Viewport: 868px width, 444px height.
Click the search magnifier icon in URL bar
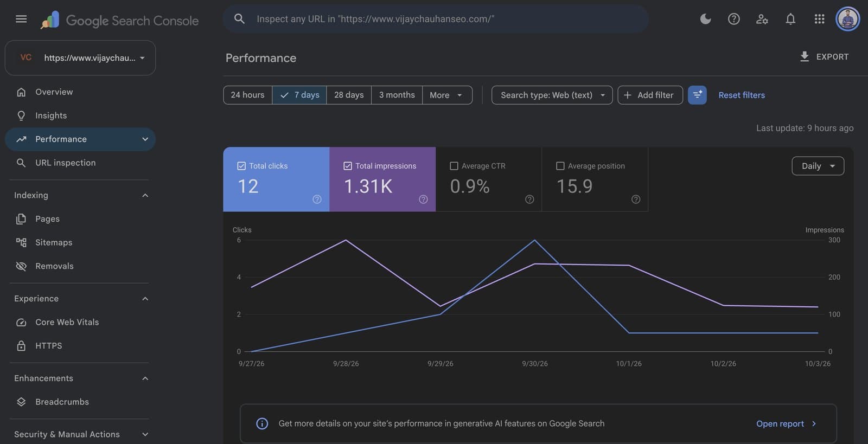tap(239, 19)
